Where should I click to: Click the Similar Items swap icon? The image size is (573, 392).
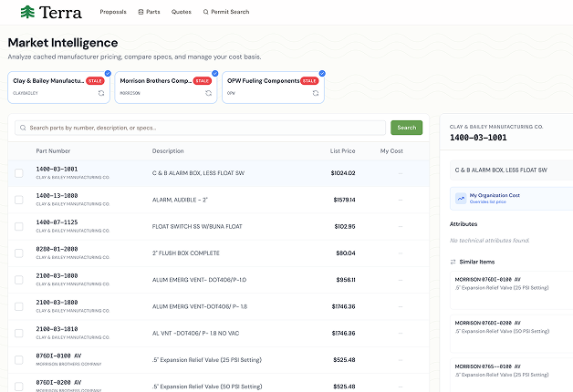click(x=453, y=262)
